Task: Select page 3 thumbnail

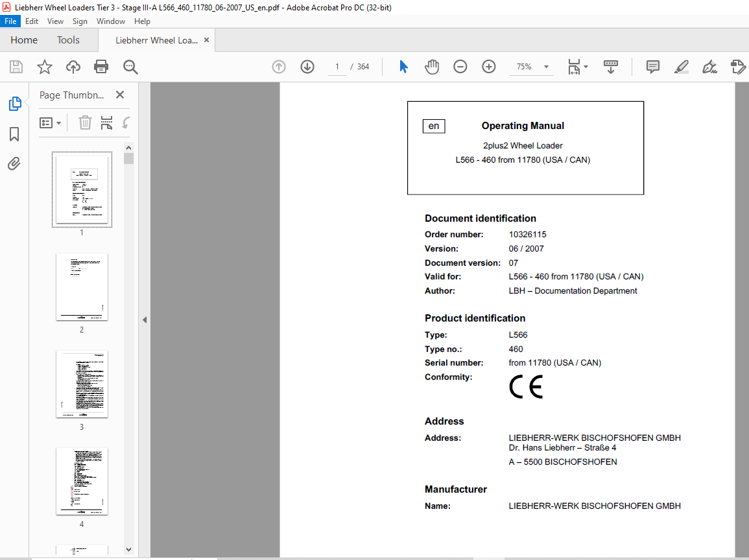Action: [x=82, y=384]
